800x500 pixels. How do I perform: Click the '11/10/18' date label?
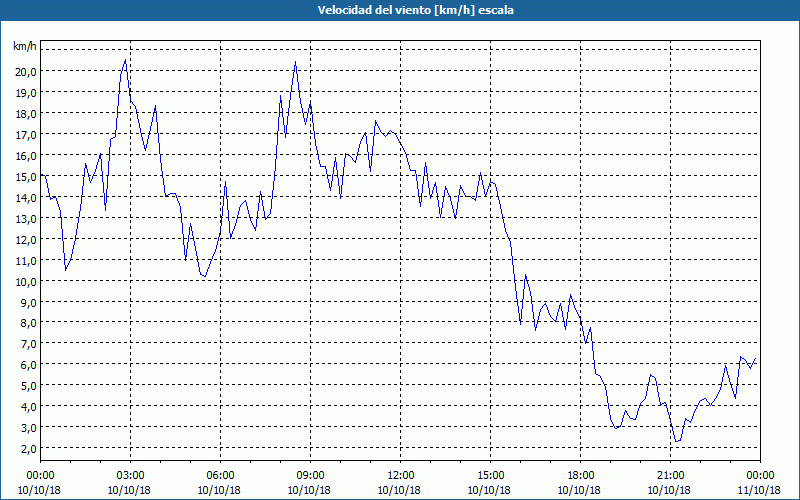760,490
